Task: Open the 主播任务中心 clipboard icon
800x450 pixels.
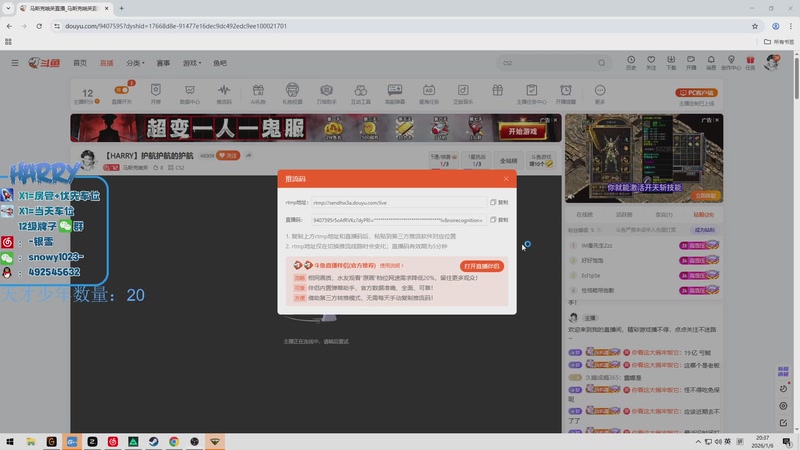Action: (x=532, y=93)
